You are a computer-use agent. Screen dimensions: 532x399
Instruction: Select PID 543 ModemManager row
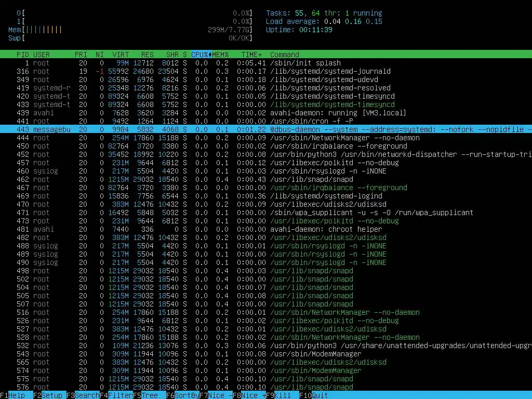click(x=266, y=354)
